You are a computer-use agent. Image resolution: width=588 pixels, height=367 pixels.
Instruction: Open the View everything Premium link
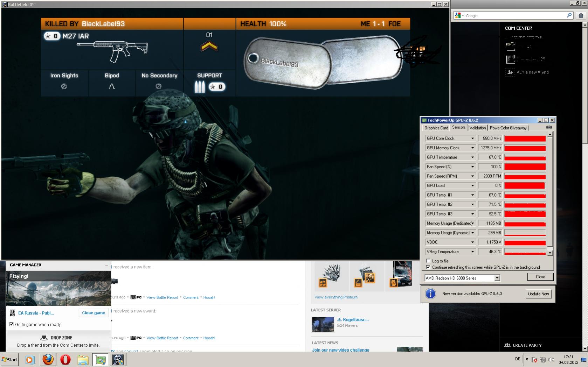pos(336,297)
